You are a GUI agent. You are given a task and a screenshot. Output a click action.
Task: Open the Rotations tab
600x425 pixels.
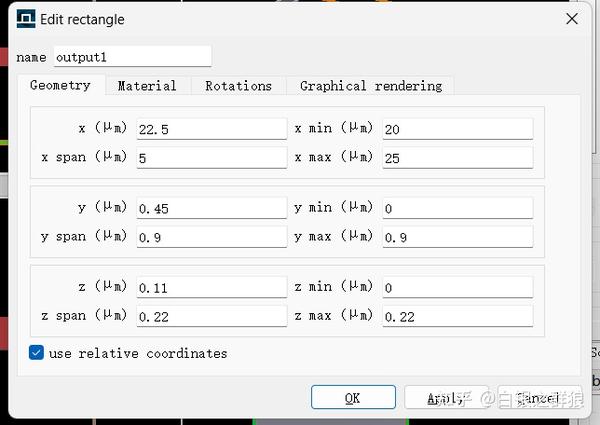238,86
